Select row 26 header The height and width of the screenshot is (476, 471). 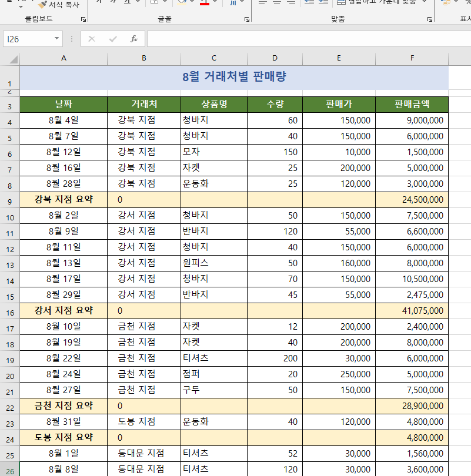(10, 470)
